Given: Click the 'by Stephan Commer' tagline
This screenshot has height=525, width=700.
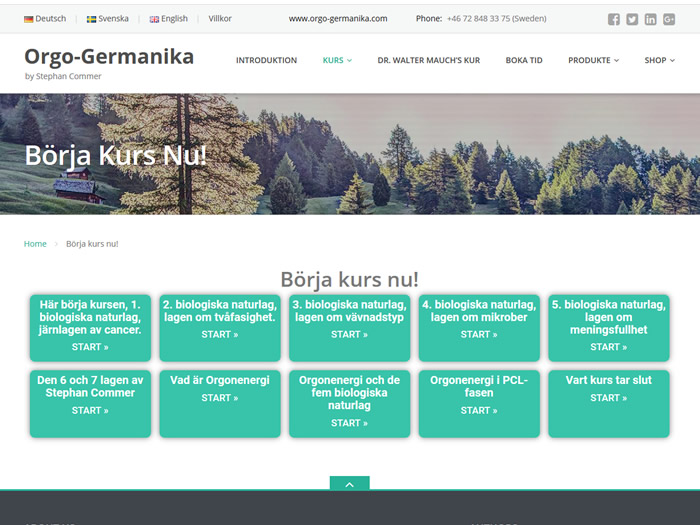Looking at the screenshot, I should point(63,76).
